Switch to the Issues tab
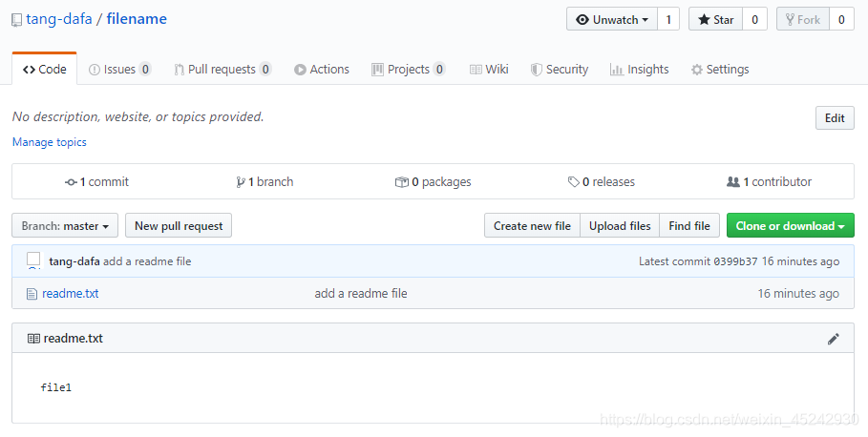868x437 pixels. tap(119, 69)
